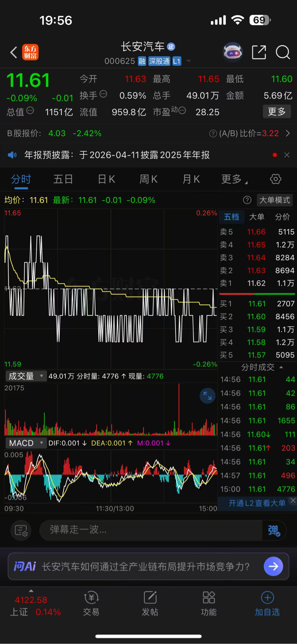Tap the intraday price chart

pos(111,289)
